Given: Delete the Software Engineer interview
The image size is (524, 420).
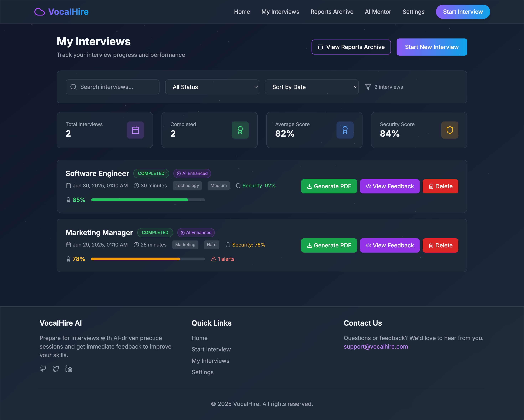Looking at the screenshot, I should pos(440,186).
